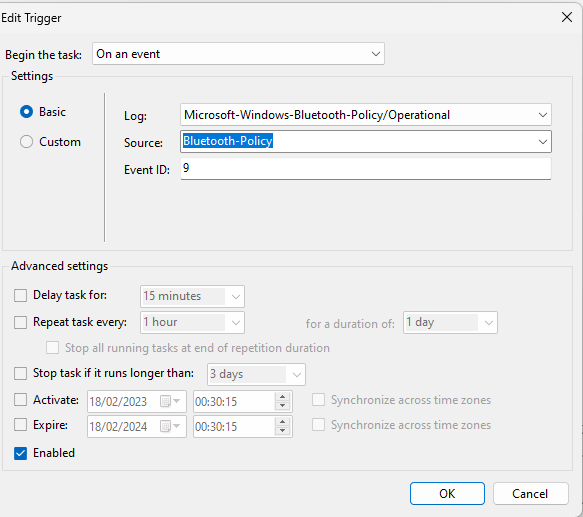Expand the Source dropdown arrow
The height and width of the screenshot is (517, 583).
coord(542,142)
